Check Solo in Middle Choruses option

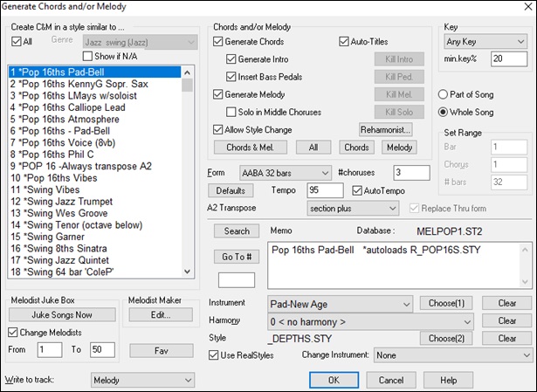tap(231, 112)
